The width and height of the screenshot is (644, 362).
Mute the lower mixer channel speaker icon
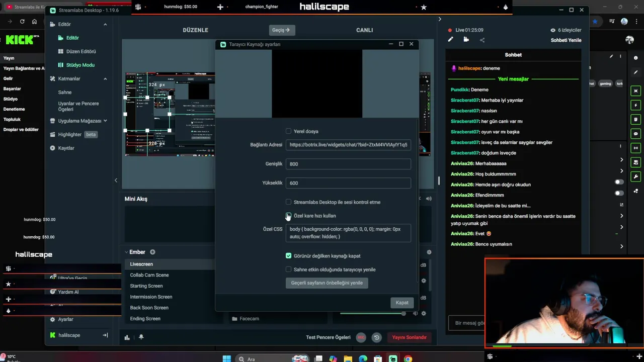click(x=415, y=313)
